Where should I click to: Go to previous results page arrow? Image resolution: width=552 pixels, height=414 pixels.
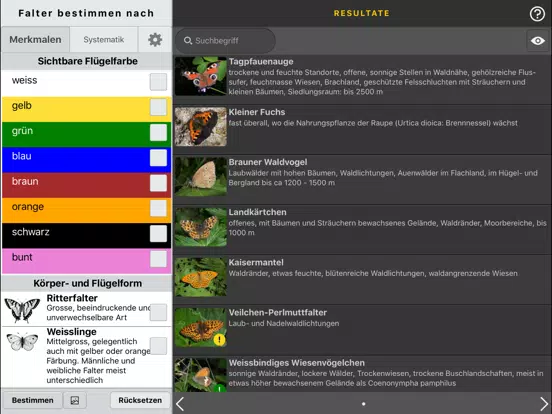coord(180,404)
